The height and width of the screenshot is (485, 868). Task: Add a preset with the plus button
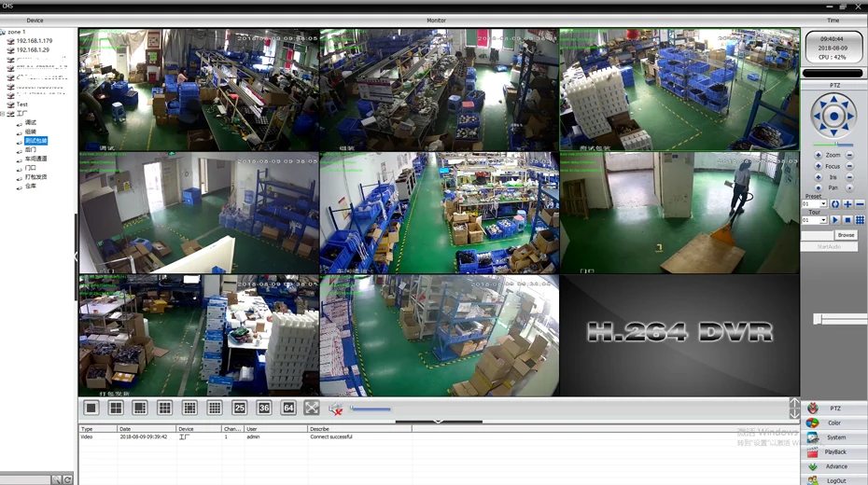point(847,204)
